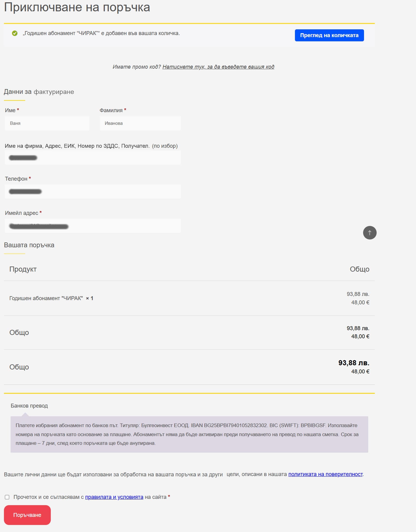Screen dimensions: 416x532
Task: Open the "правилата и условията" link
Action: pyautogui.click(x=114, y=497)
